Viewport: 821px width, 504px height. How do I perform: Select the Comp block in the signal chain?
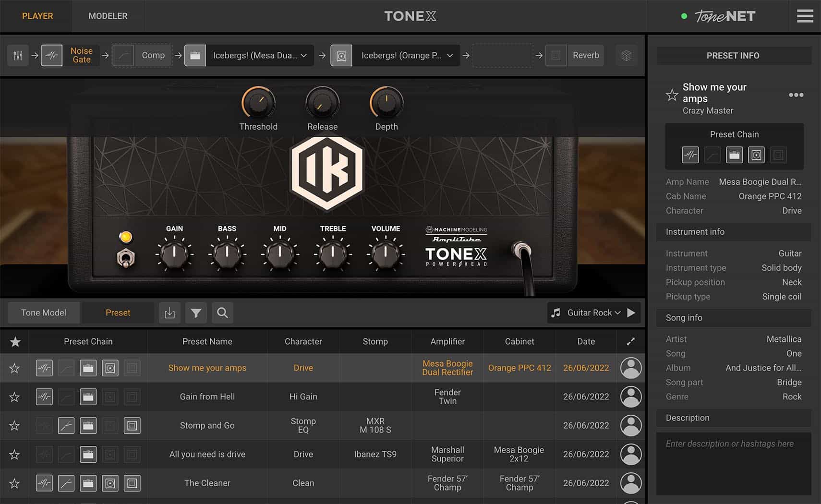[x=142, y=55]
